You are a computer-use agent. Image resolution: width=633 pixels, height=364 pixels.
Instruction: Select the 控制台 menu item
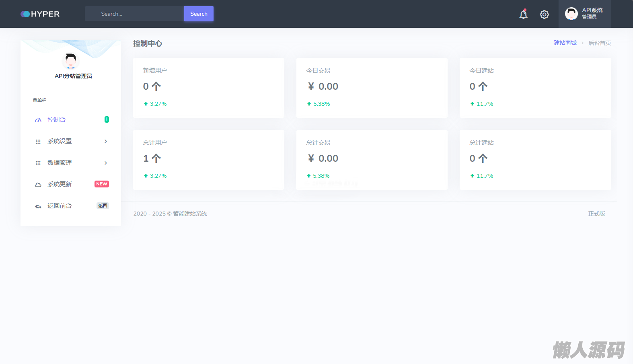coord(57,120)
